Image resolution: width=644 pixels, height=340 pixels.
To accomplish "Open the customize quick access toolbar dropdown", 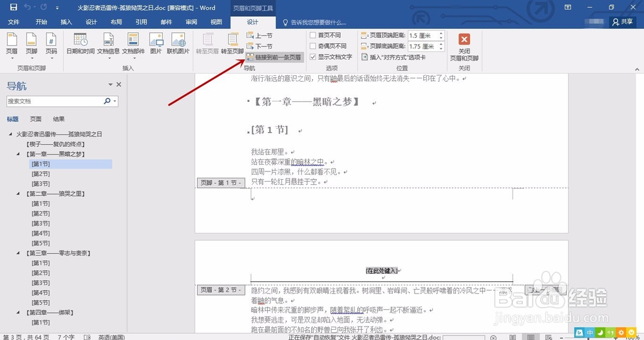I will 57,8.
